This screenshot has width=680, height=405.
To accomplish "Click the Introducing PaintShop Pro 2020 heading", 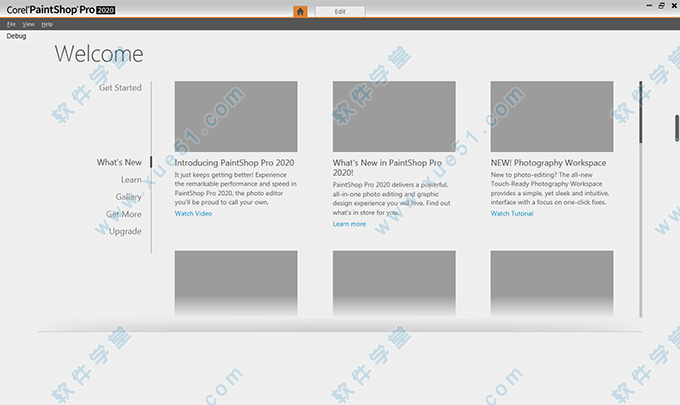I will [234, 163].
